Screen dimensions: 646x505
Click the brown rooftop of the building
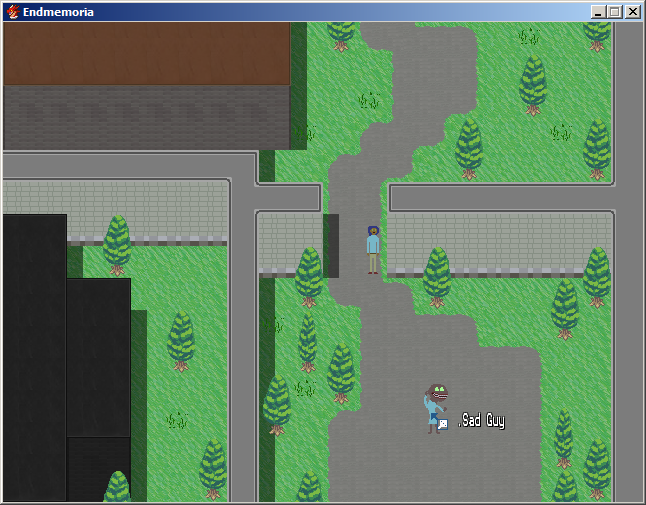(x=146, y=53)
